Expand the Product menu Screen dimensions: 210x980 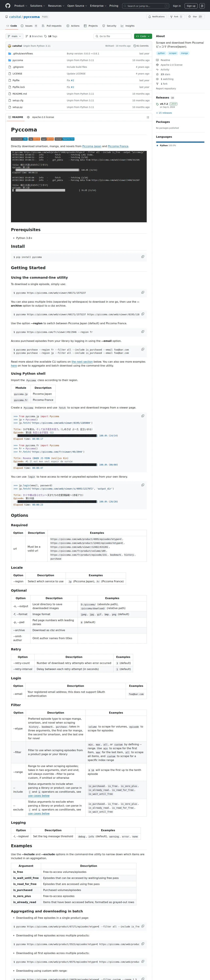tap(20, 6)
